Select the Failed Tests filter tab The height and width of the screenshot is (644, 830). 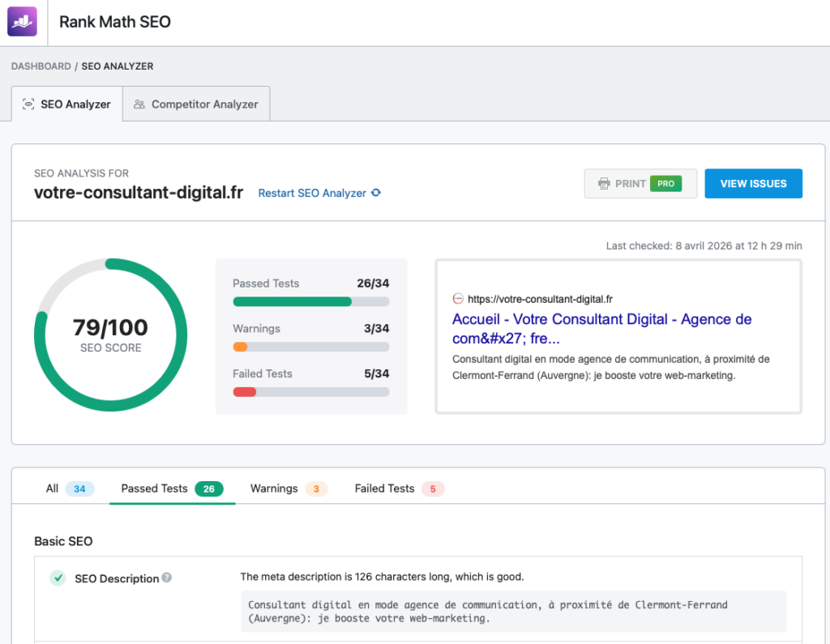click(399, 488)
